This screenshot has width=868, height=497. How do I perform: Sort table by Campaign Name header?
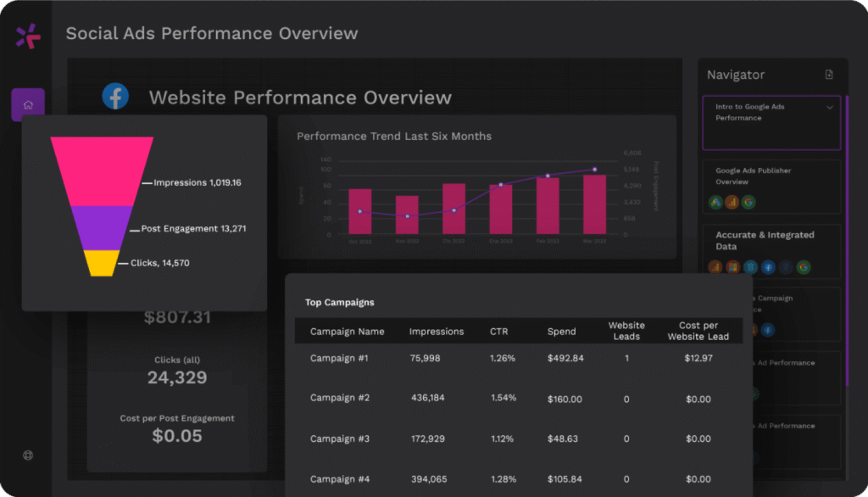tap(347, 332)
